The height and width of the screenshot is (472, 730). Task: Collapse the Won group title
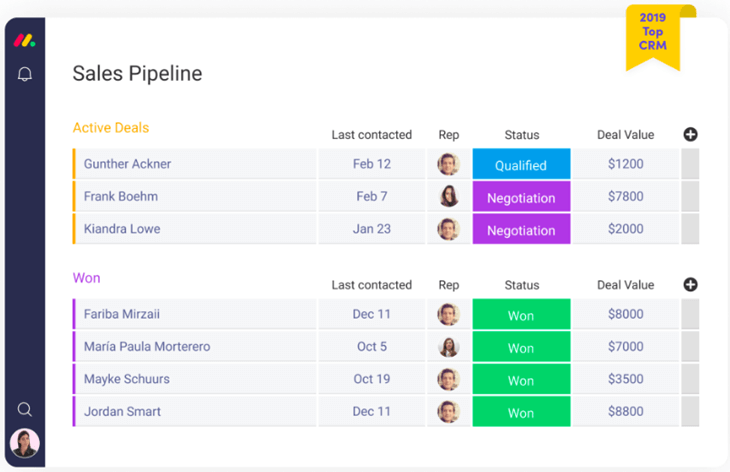(87, 278)
